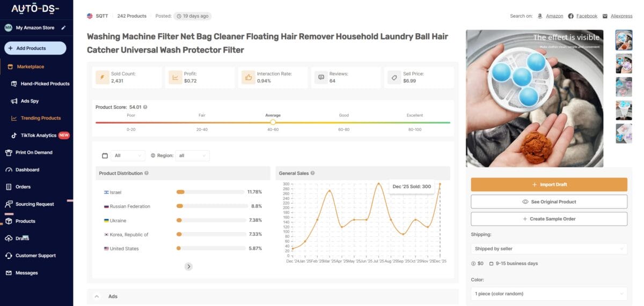This screenshot has width=644, height=306.
Task: Click the Orders clipboard icon
Action: pos(9,186)
